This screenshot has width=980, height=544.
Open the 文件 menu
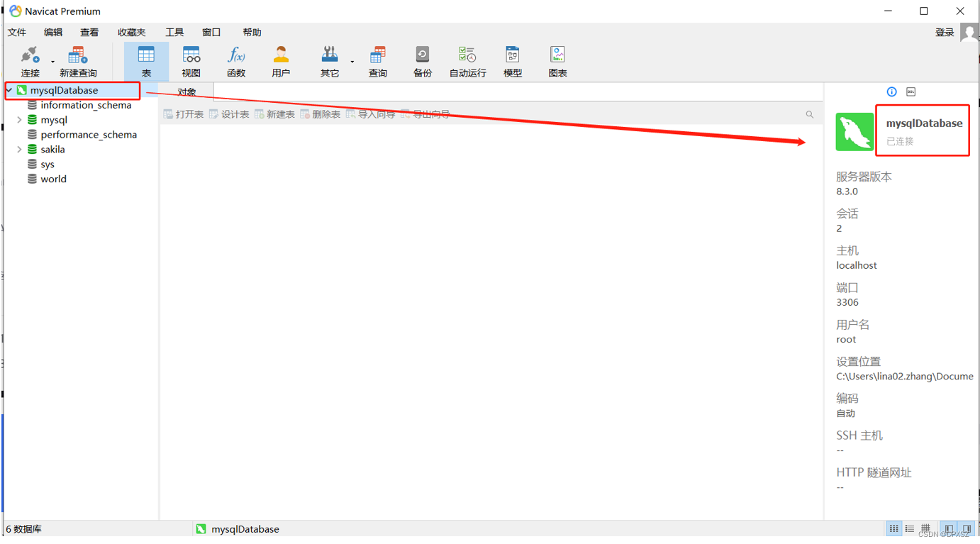(17, 33)
